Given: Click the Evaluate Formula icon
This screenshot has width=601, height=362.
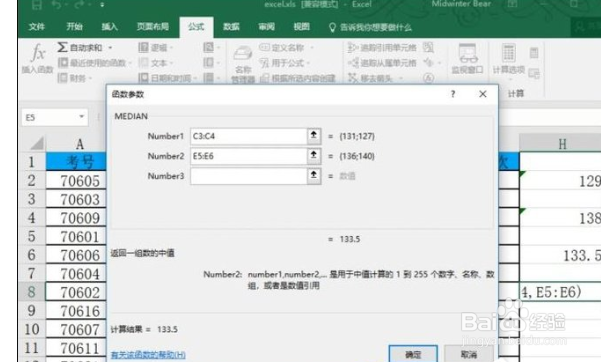Looking at the screenshot, I should (x=429, y=78).
